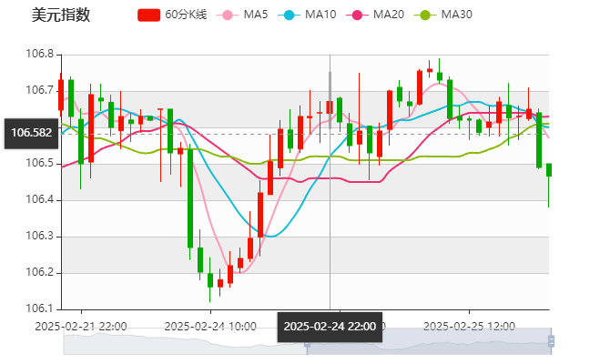
Task: Click the pink MA5 legend marker
Action: pyautogui.click(x=228, y=15)
